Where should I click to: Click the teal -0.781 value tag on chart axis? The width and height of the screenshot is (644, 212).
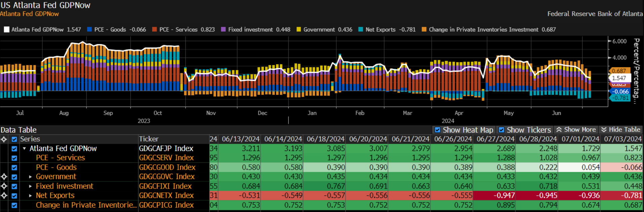coord(620,98)
